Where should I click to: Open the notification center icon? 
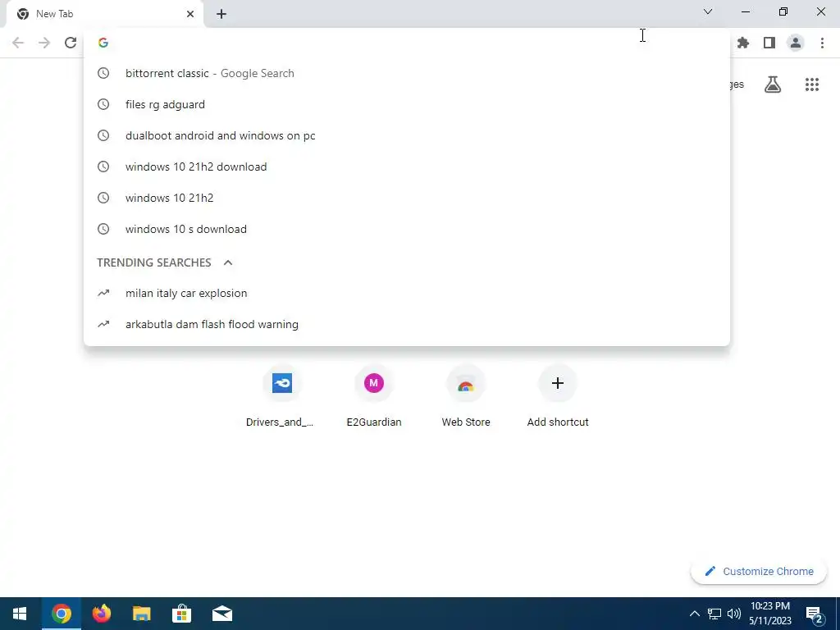tap(814, 614)
